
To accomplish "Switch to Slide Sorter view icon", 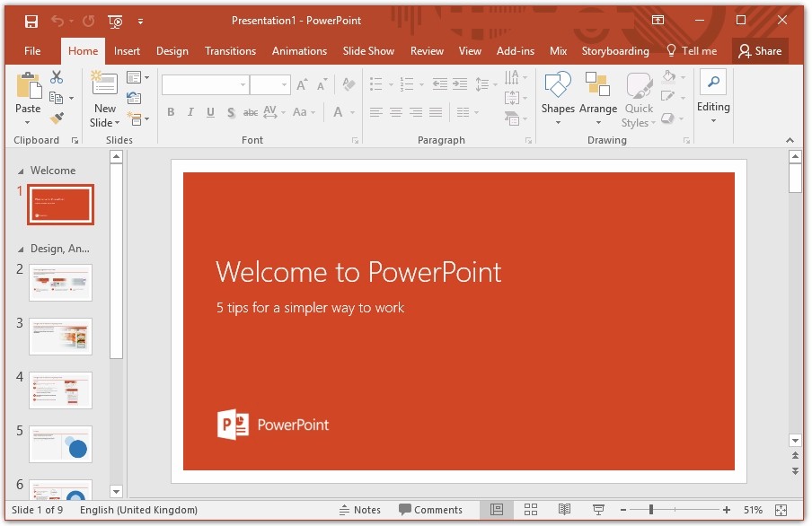I will pyautogui.click(x=530, y=510).
